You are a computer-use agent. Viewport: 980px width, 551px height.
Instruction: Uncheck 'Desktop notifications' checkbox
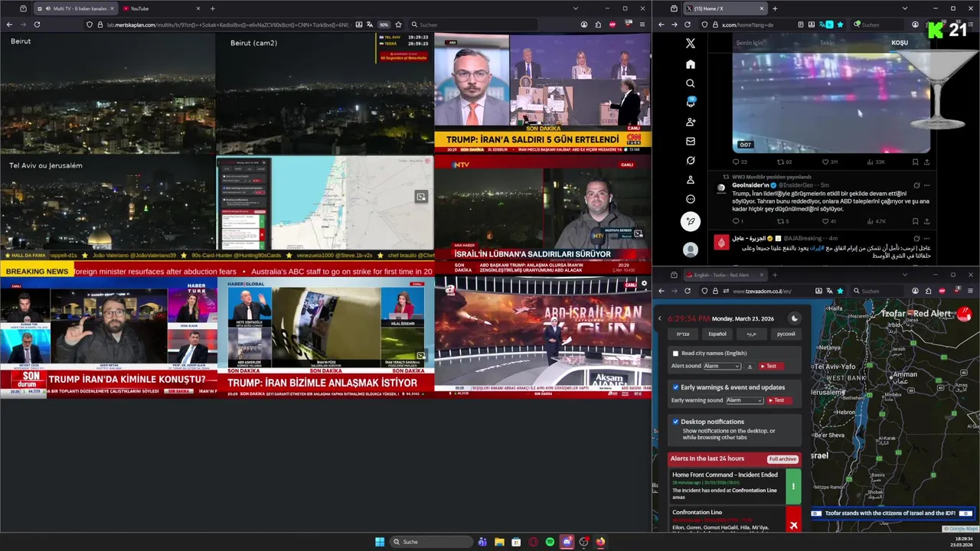pos(675,422)
